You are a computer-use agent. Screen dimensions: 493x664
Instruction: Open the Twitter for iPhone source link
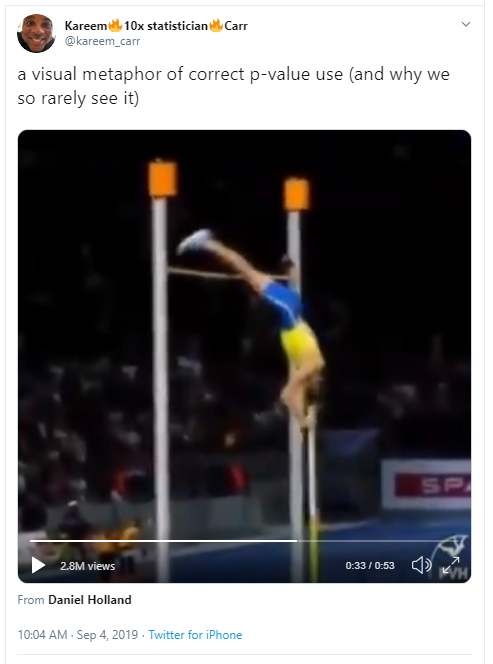pos(195,635)
